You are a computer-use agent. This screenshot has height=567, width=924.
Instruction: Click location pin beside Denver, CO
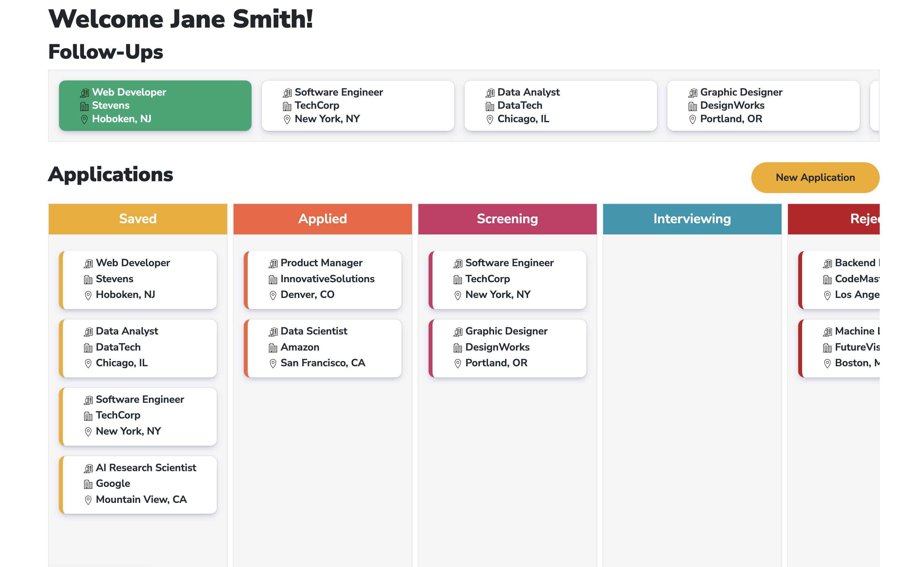click(273, 295)
